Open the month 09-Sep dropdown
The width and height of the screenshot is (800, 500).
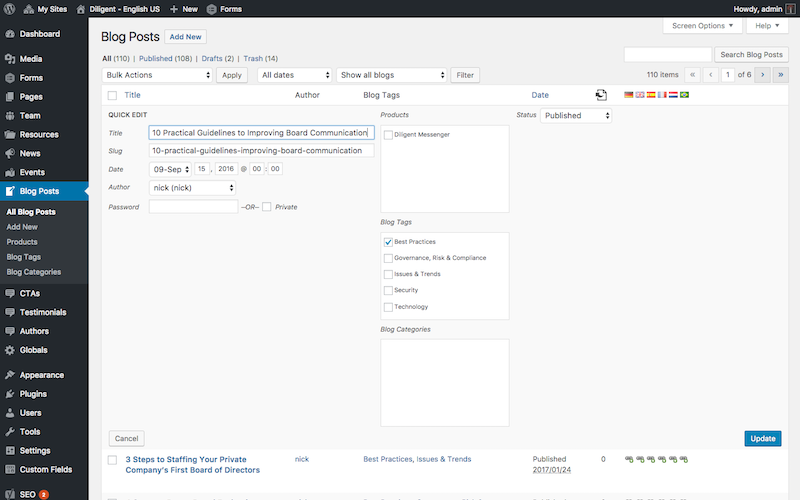[x=170, y=169]
